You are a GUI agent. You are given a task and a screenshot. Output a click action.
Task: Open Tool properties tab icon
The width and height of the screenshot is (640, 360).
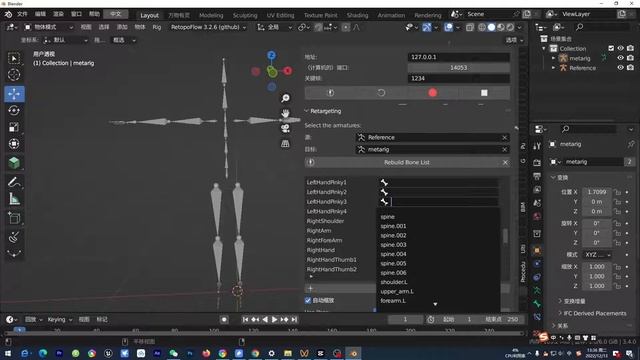coord(537,146)
